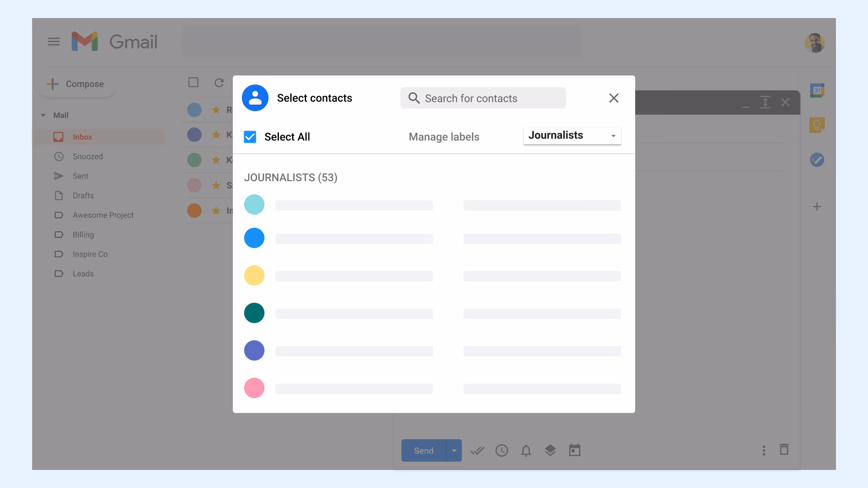Click the Drafts document icon

59,196
